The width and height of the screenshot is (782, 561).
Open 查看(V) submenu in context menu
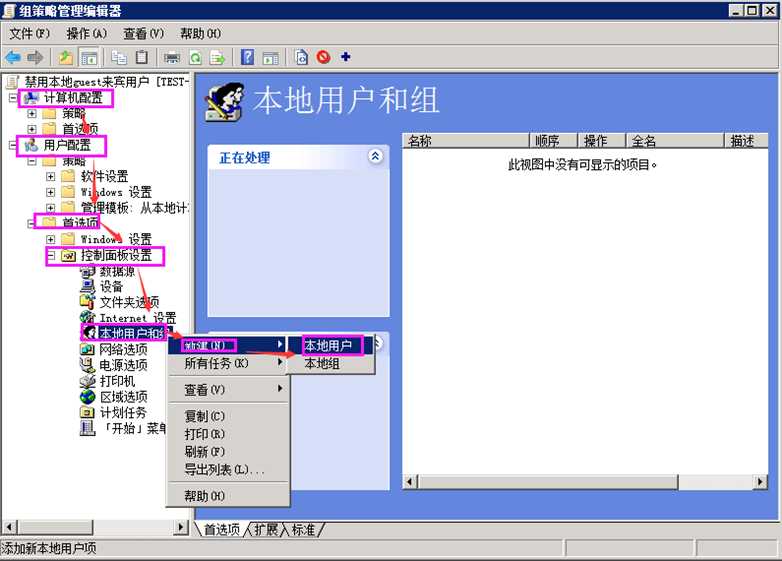point(228,389)
